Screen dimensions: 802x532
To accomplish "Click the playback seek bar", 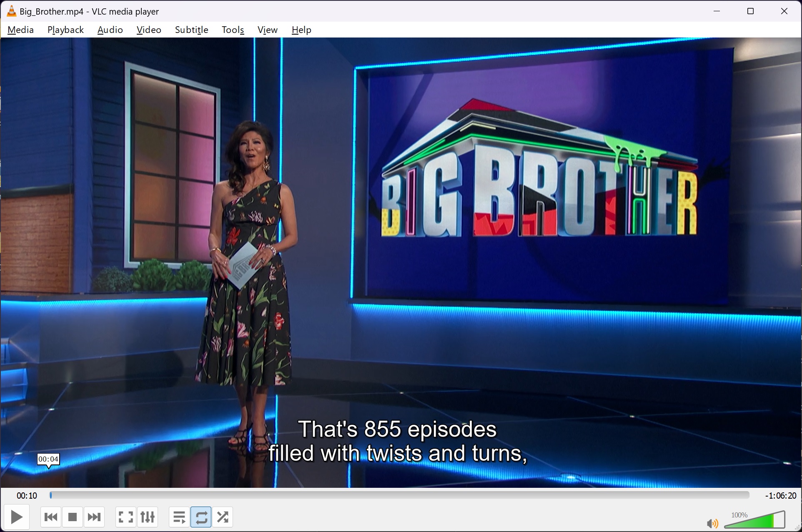I will coord(399,495).
